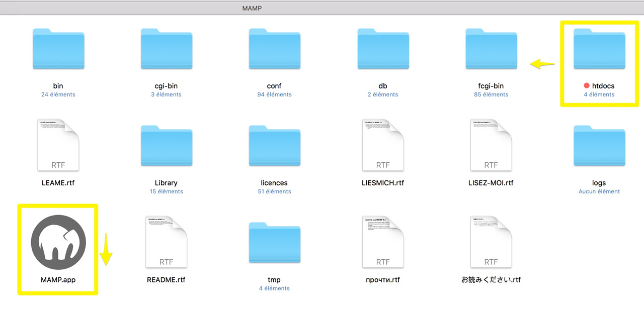Click the 'README.rtf' file name
Viewport: 644px width, 310px height.
(167, 280)
